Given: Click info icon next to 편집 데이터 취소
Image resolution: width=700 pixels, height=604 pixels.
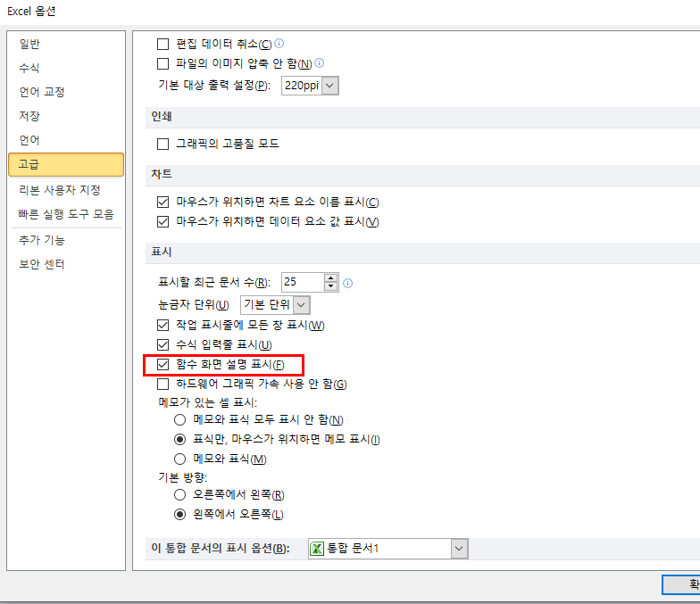Looking at the screenshot, I should point(279,43).
